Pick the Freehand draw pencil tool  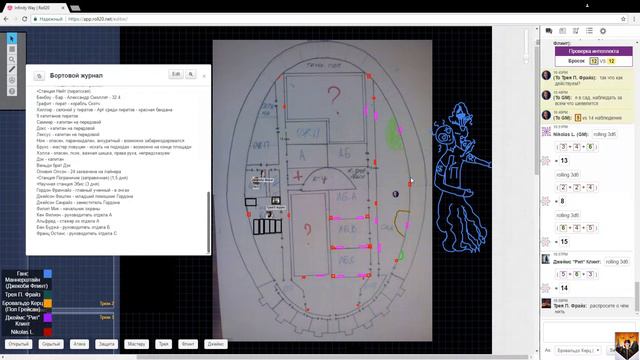(12, 70)
